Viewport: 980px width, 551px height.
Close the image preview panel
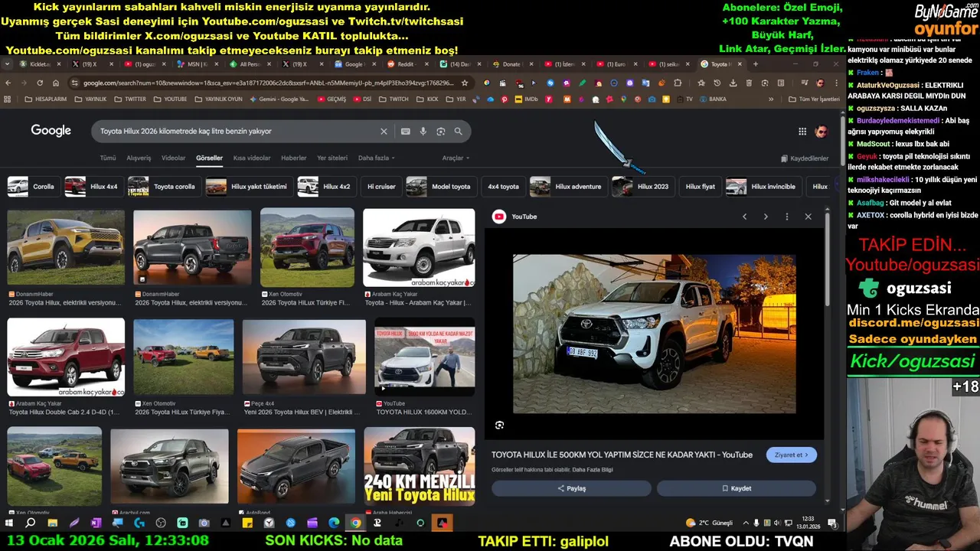point(808,217)
